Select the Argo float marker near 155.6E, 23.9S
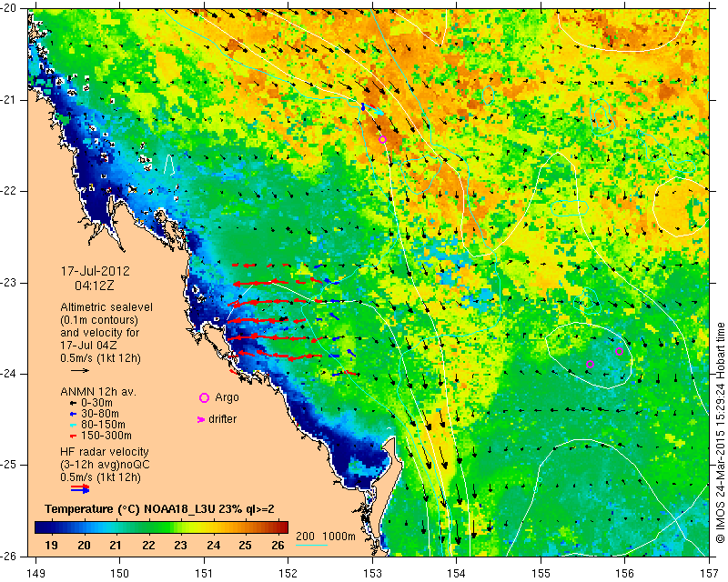728x582 pixels. coord(590,365)
